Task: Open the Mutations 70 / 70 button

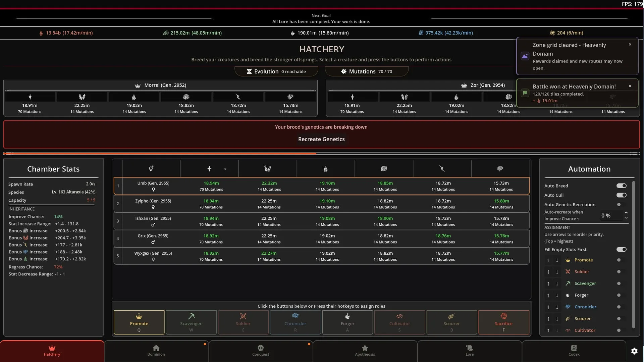Action: (367, 71)
